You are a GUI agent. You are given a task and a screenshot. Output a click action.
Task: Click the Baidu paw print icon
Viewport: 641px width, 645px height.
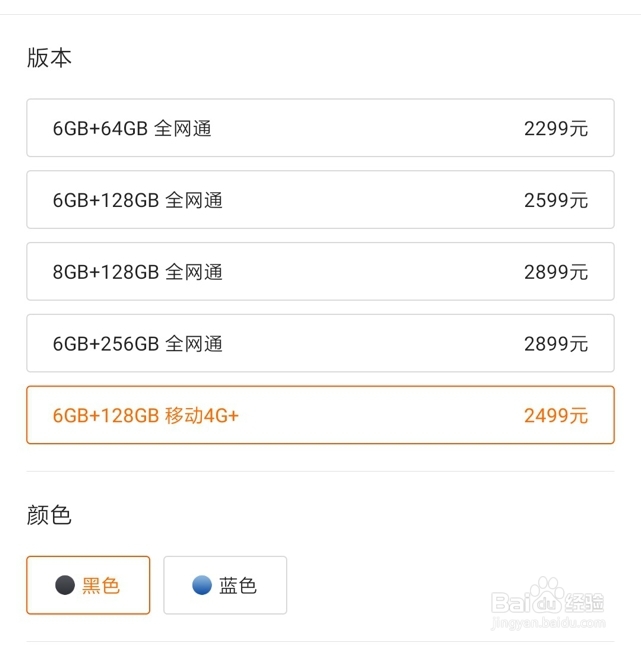(546, 594)
